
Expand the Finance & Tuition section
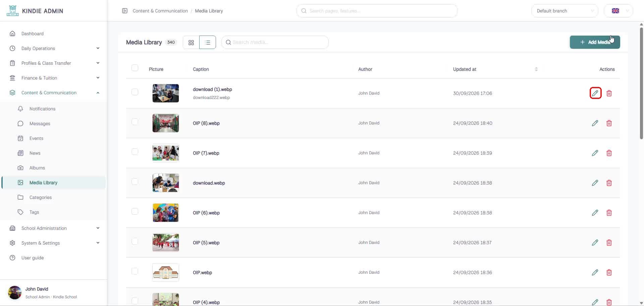(54, 78)
